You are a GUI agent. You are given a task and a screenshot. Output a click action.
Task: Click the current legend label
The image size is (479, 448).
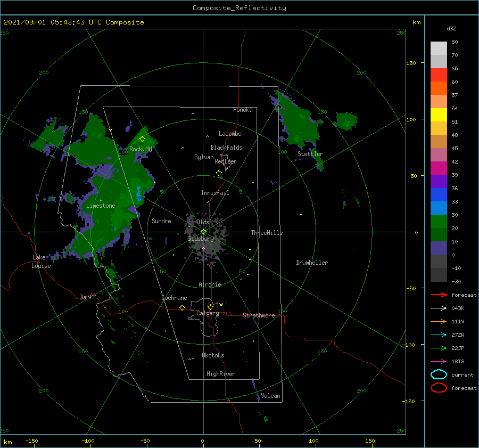click(x=463, y=374)
